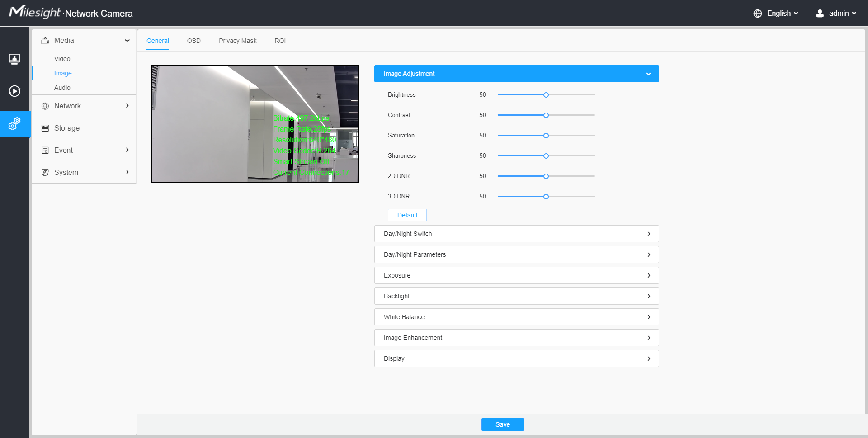Screen dimensions: 868x438
Task: Click the Contrast value 50
Action: click(483, 115)
